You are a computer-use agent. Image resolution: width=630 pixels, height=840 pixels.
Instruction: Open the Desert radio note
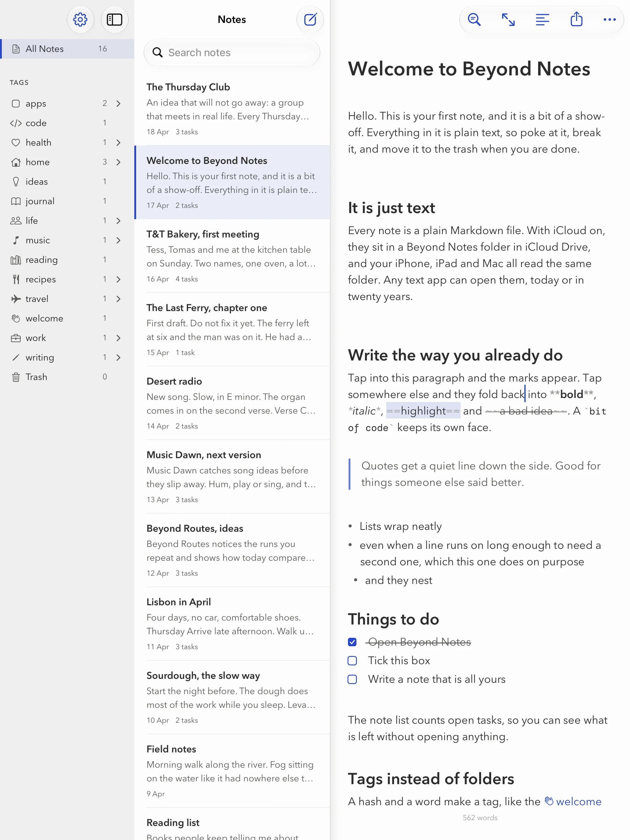(232, 403)
